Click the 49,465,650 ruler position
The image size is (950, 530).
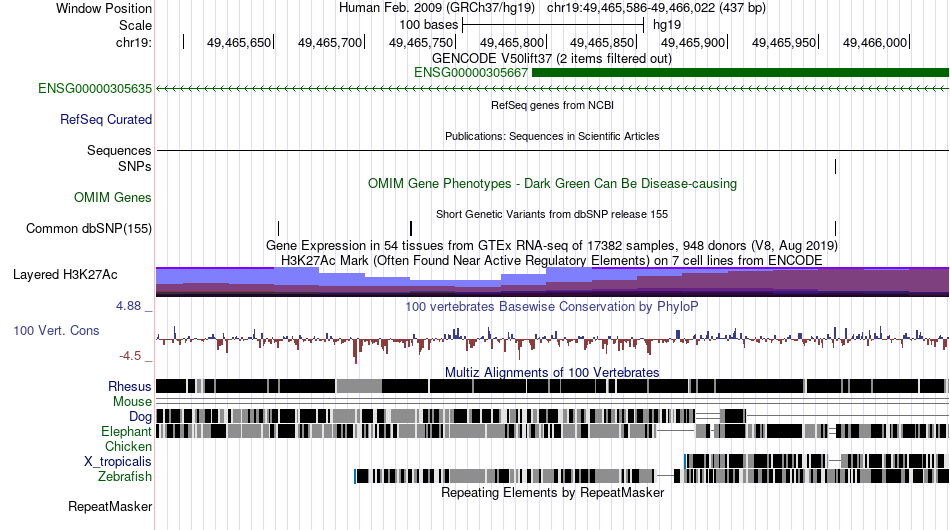[x=239, y=42]
